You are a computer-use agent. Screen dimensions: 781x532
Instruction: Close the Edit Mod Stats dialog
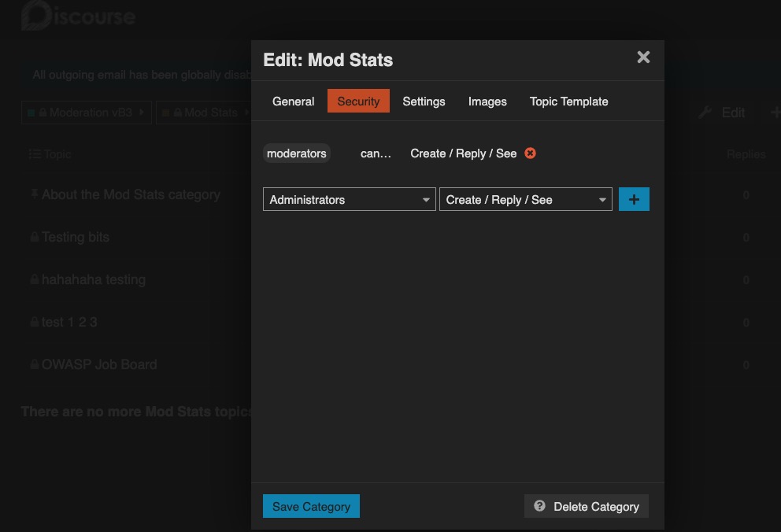pos(643,57)
